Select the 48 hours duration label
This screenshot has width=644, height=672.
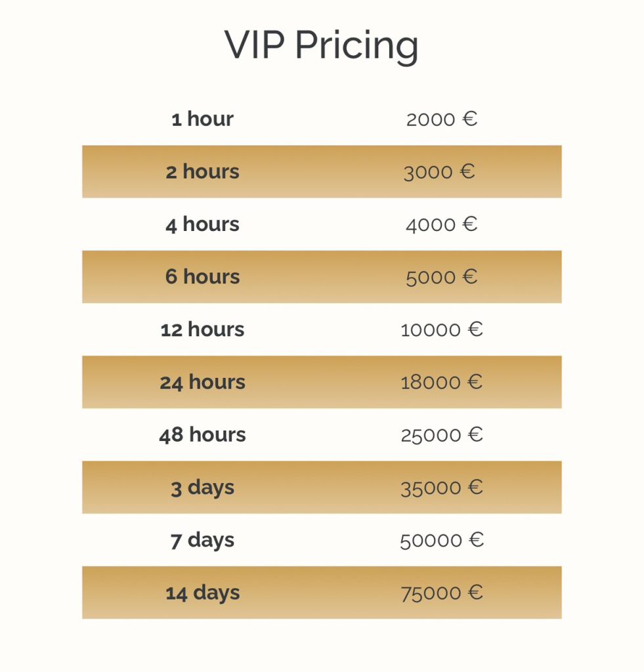pyautogui.click(x=202, y=434)
